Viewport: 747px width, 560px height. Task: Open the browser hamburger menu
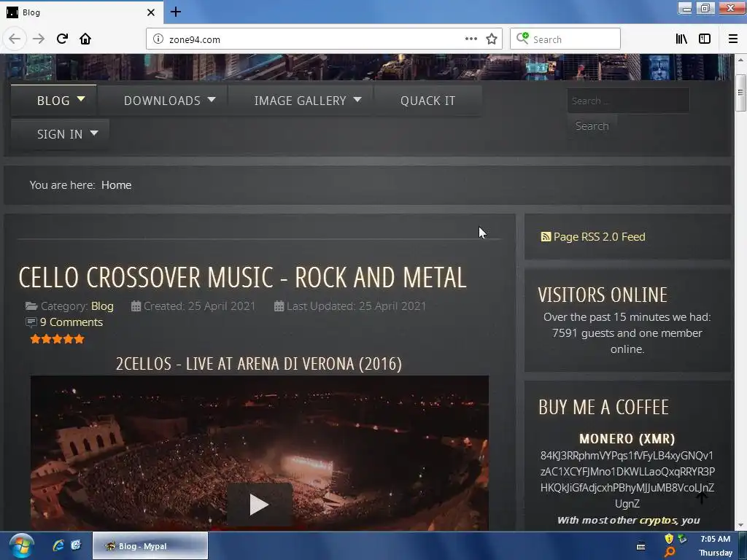pyautogui.click(x=733, y=39)
